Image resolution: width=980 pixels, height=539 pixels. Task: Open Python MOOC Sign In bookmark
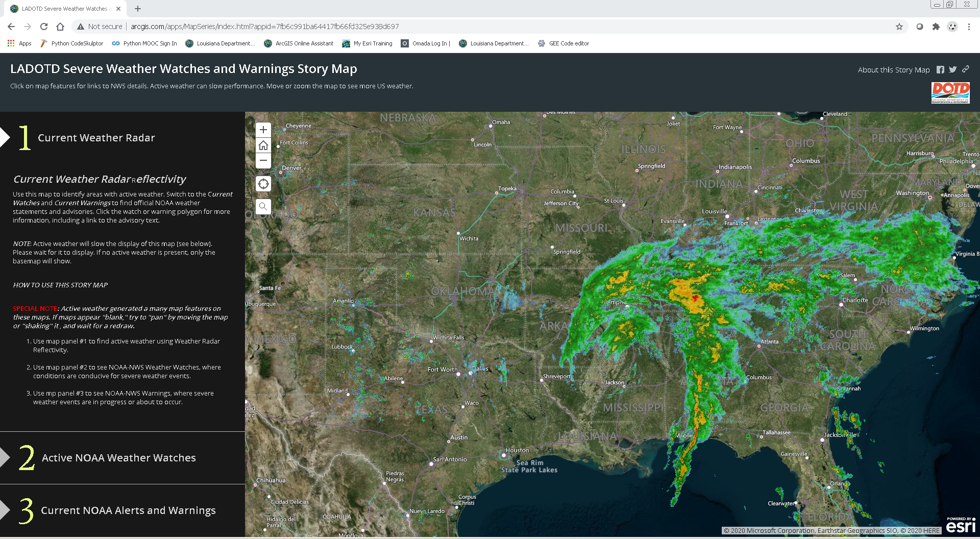(x=144, y=43)
